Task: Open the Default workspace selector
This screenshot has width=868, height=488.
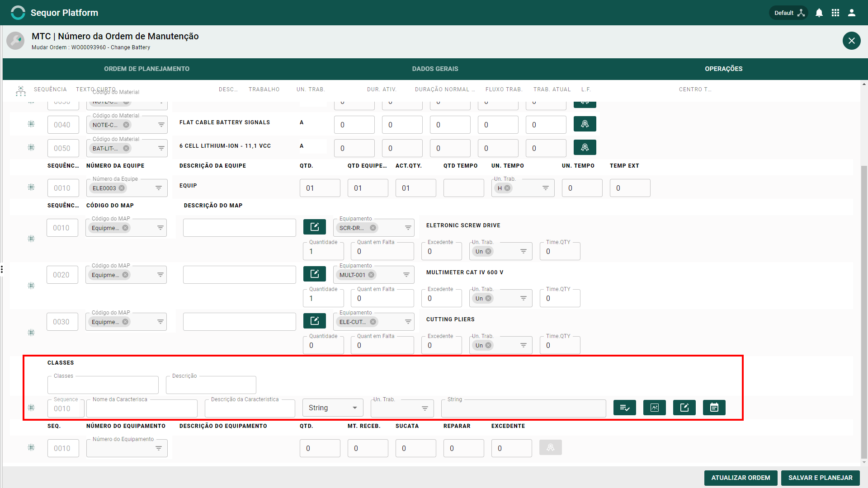Action: tap(789, 13)
